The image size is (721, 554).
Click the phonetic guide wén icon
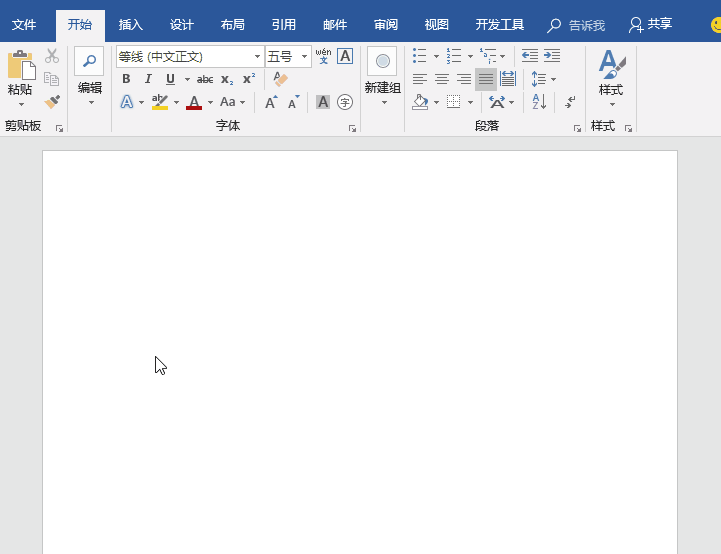coord(323,56)
